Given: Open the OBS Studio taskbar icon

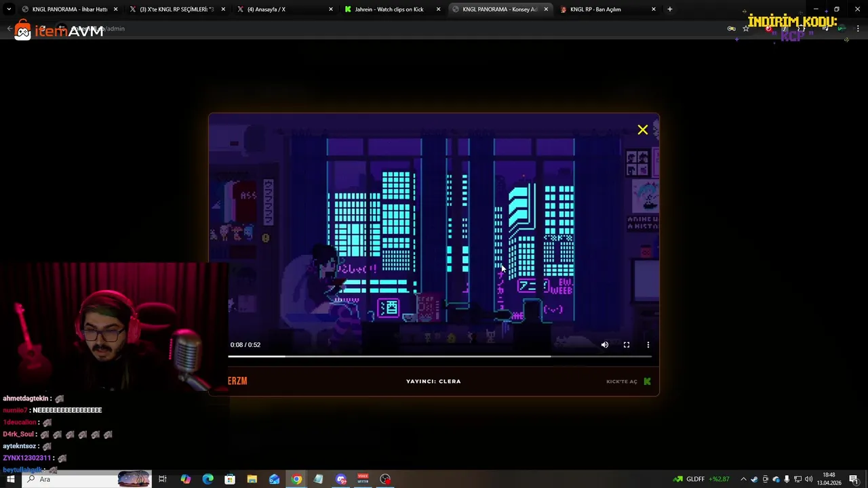Looking at the screenshot, I should click(385, 479).
